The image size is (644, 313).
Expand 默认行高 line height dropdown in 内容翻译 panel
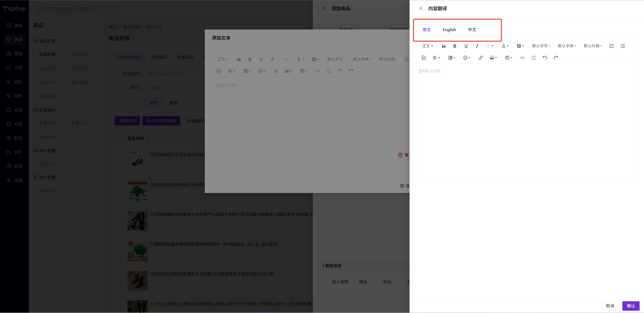coord(593,46)
